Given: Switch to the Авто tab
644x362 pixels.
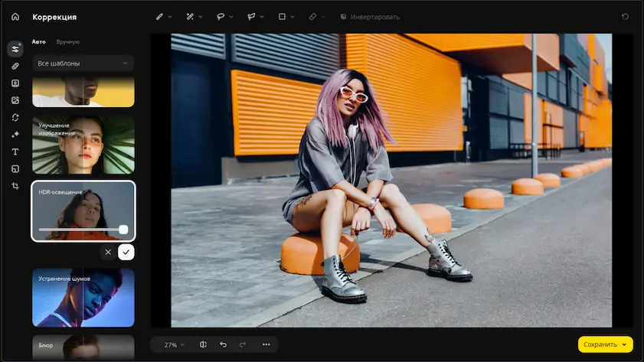Looking at the screenshot, I should 38,42.
